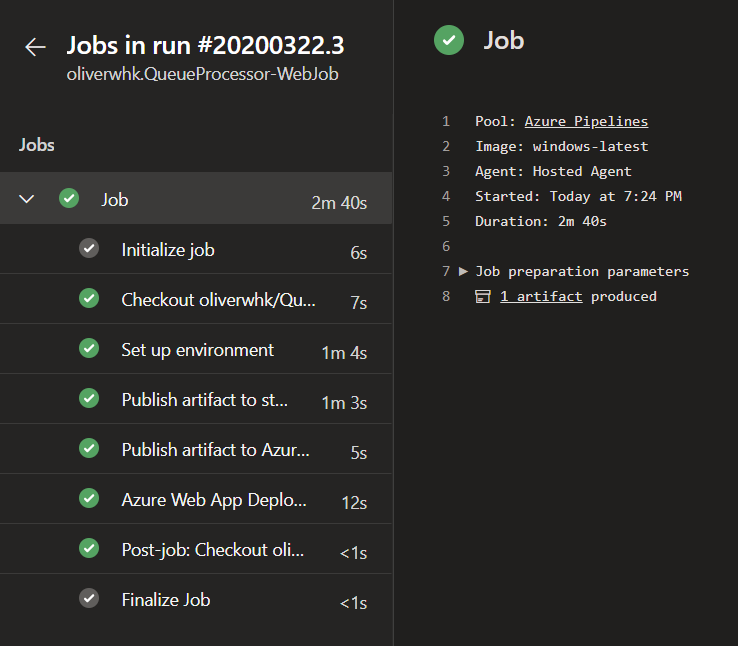Viewport: 738px width, 646px height.
Task: Click the 1m 4s duration of Set up environment
Action: click(x=344, y=353)
